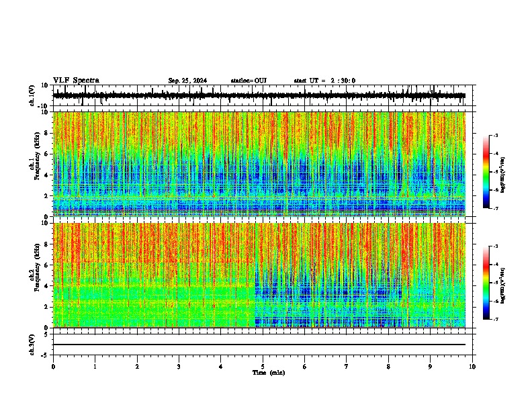Click time axis tick label '3'
This screenshot has width=532, height=411.
point(179,367)
